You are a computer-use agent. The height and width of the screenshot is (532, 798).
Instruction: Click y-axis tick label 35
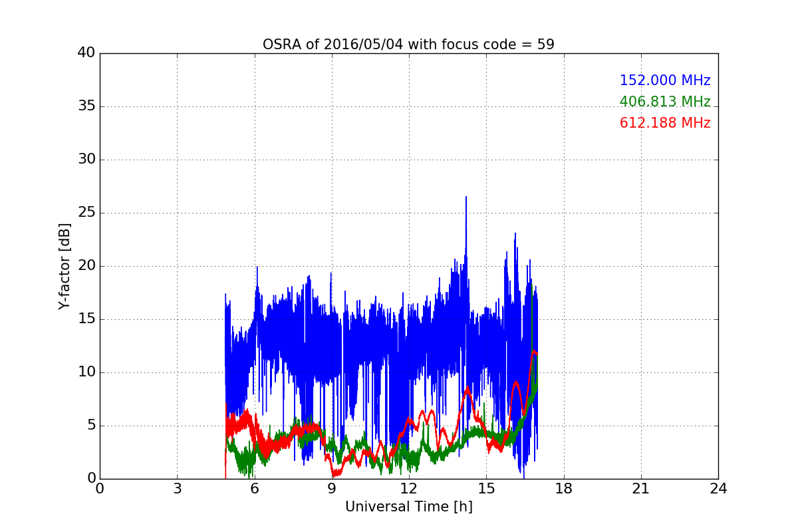click(x=86, y=106)
